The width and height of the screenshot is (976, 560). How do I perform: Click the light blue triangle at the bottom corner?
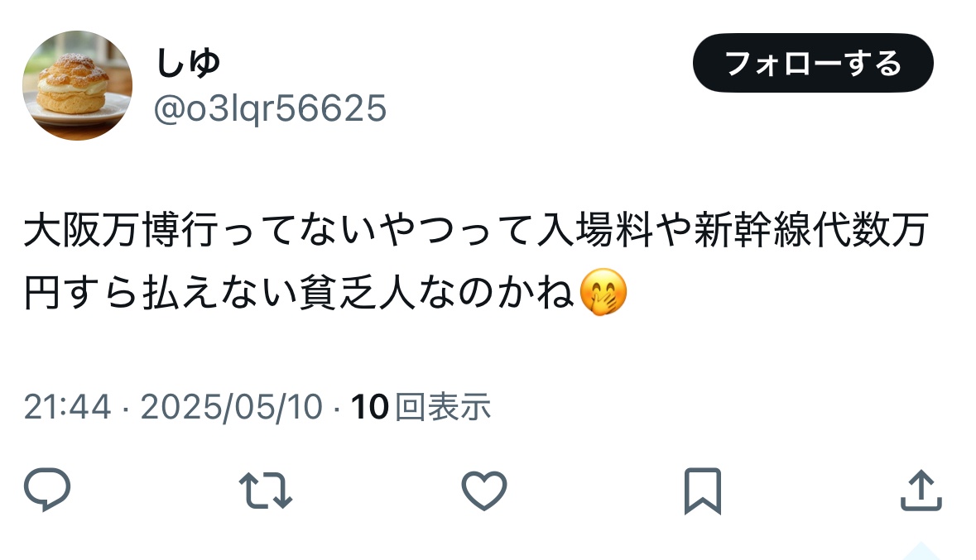(x=921, y=551)
